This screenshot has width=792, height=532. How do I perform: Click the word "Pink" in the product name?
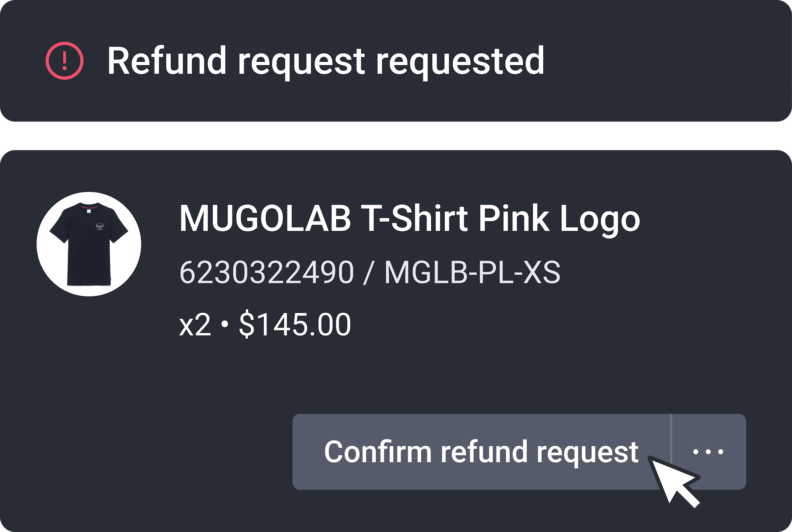[x=514, y=218]
